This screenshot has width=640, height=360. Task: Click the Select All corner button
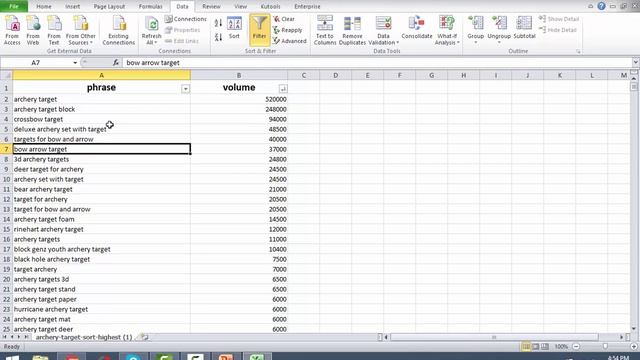click(6, 75)
